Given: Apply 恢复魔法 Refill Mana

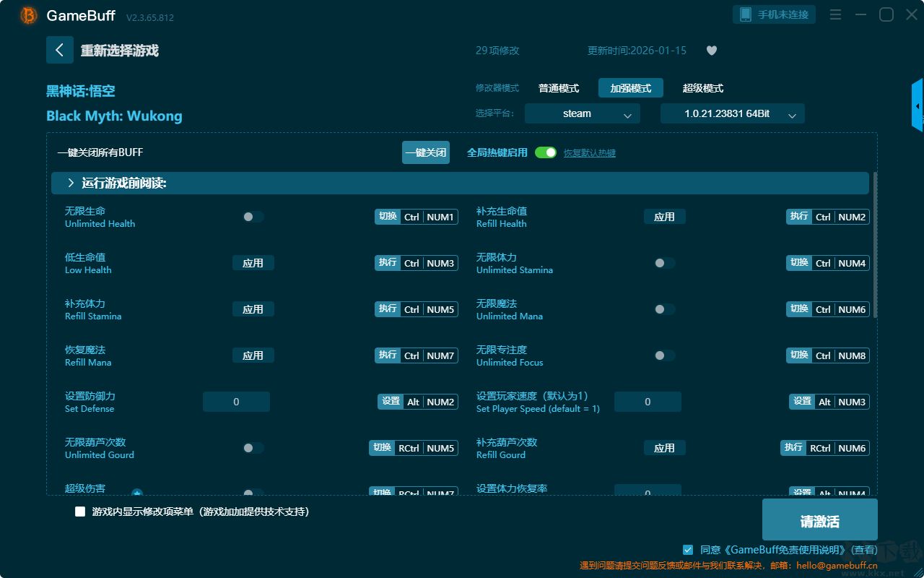Looking at the screenshot, I should pyautogui.click(x=253, y=355).
